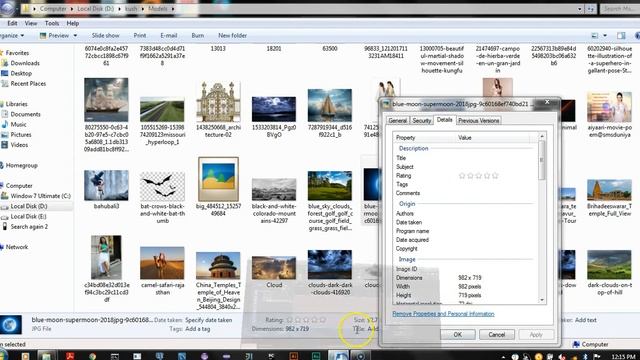Create a New folder

[x=232, y=36]
